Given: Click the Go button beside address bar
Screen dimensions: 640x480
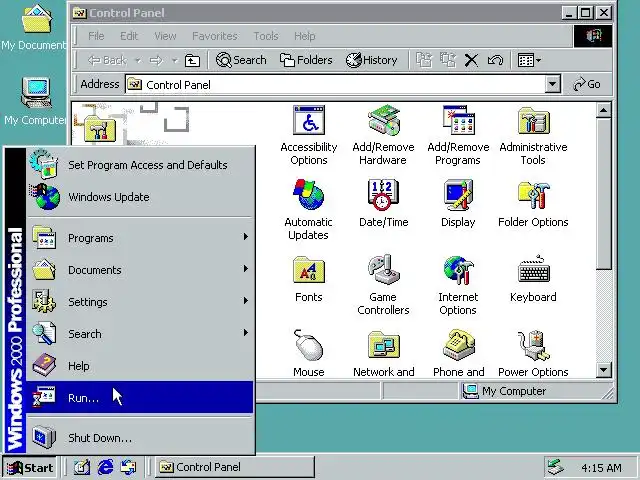Looking at the screenshot, I should (587, 84).
